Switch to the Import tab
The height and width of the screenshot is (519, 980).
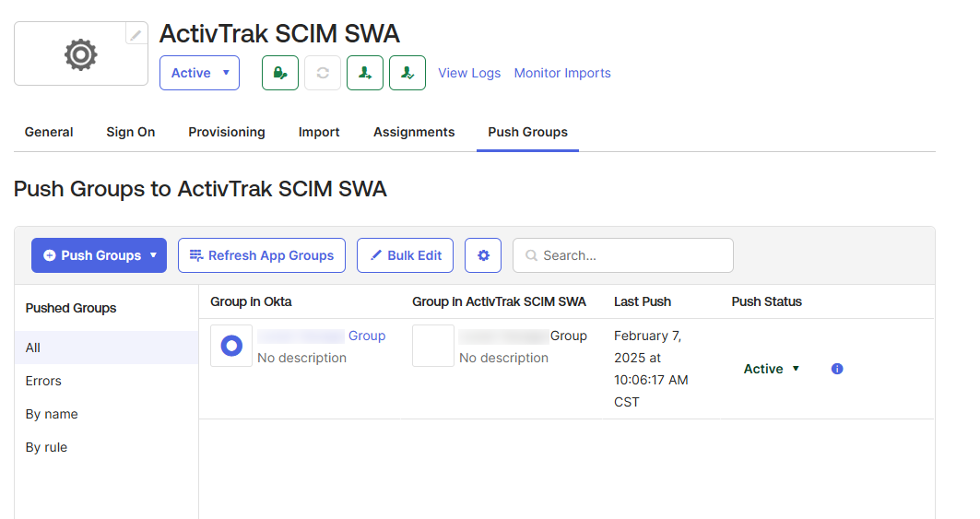319,132
